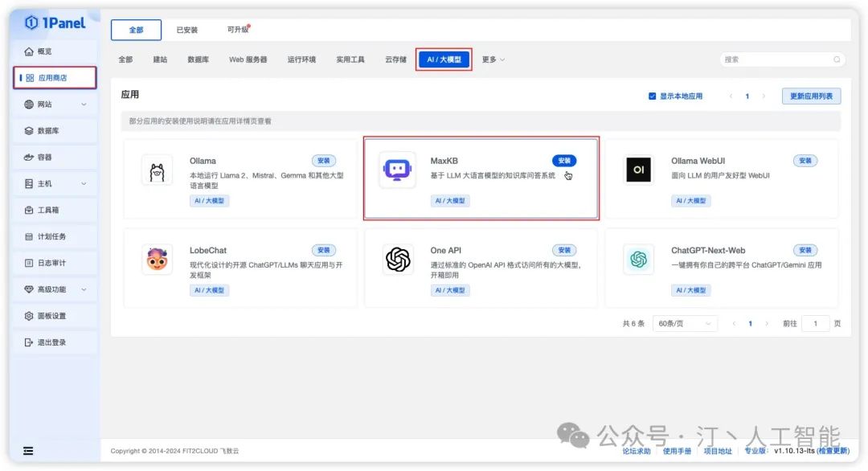Go to previous page arrow at top
This screenshot has width=868, height=471.
coord(731,96)
